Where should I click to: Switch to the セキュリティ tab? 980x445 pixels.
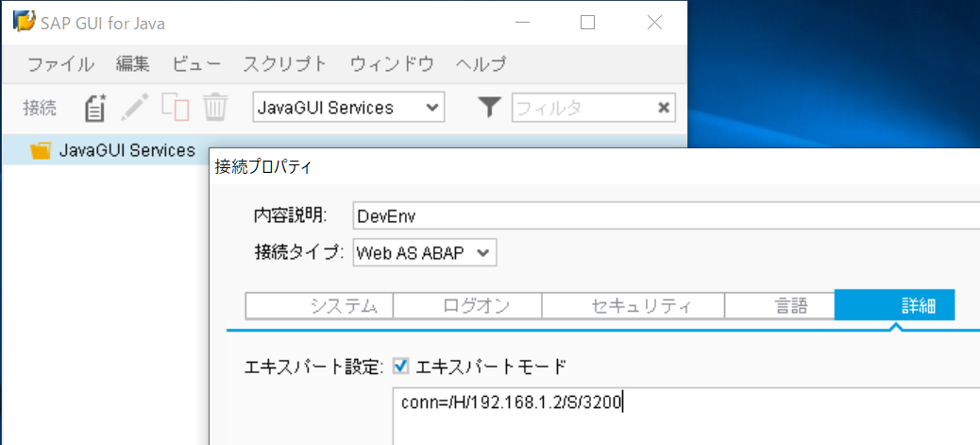pos(634,306)
